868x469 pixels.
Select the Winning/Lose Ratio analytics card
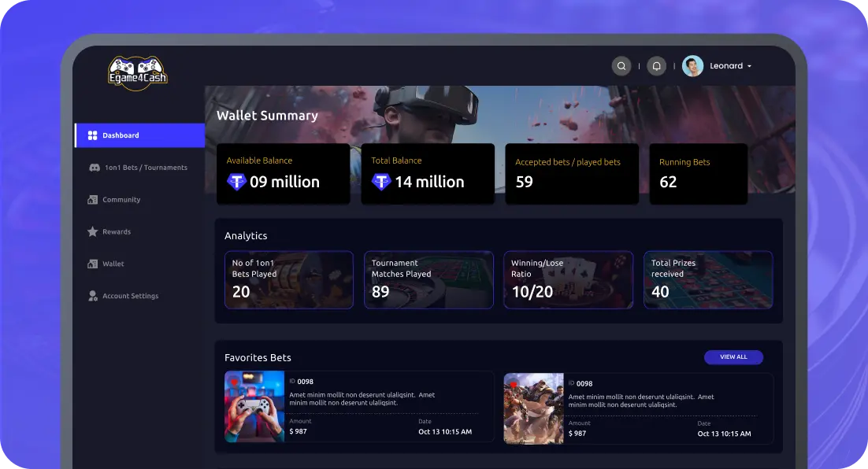569,280
